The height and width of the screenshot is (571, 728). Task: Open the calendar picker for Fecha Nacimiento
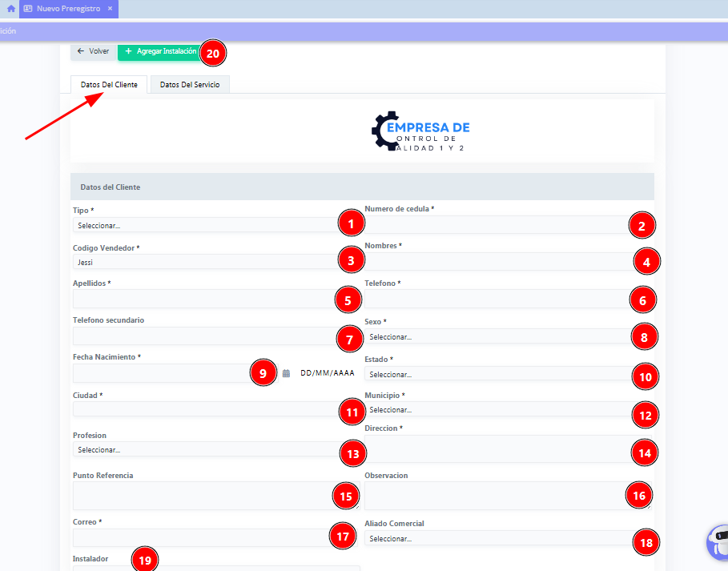(286, 373)
